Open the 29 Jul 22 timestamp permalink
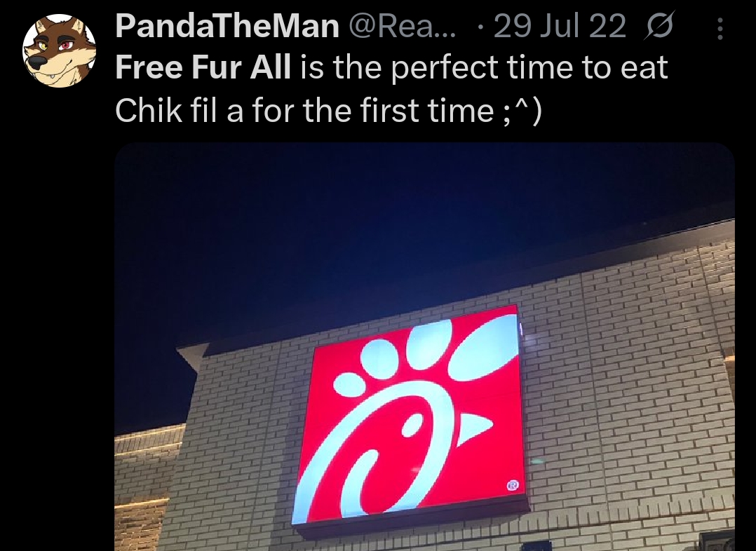The width and height of the screenshot is (756, 551). 560,26
